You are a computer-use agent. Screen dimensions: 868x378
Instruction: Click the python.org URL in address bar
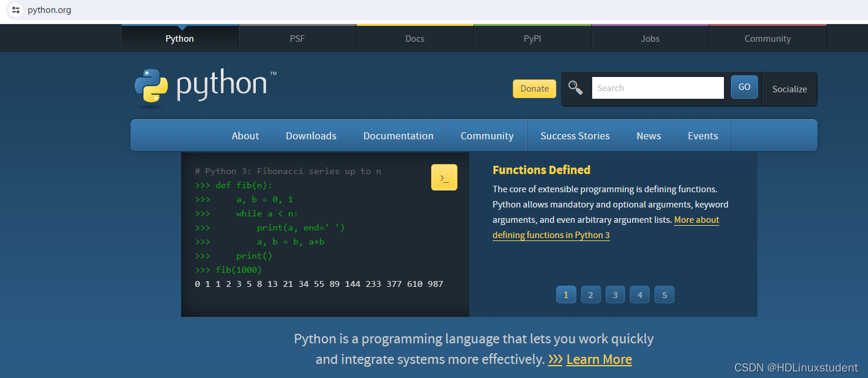49,10
